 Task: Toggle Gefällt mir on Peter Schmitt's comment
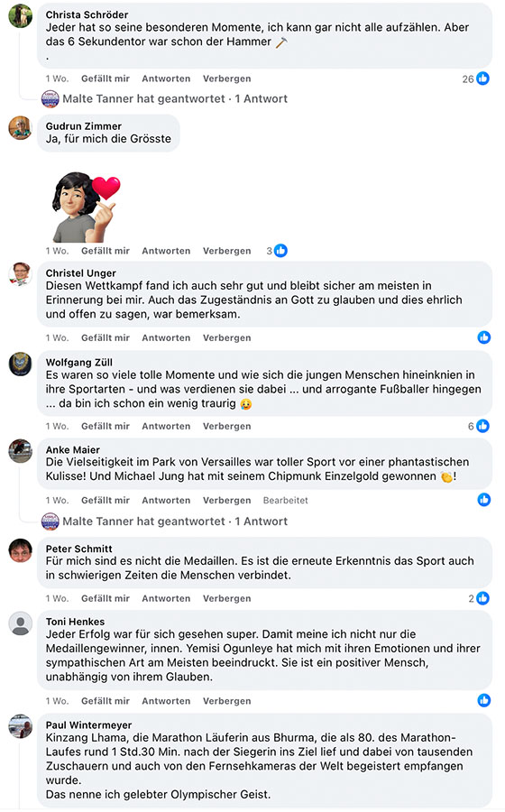(105, 598)
